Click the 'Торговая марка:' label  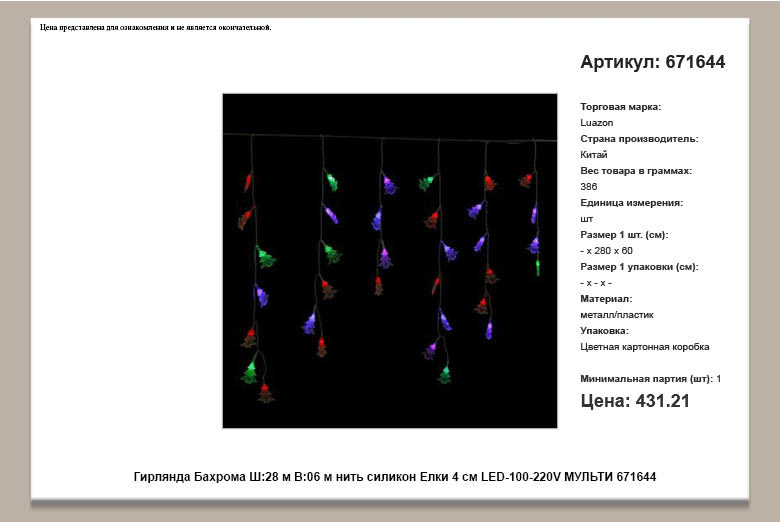pos(620,106)
